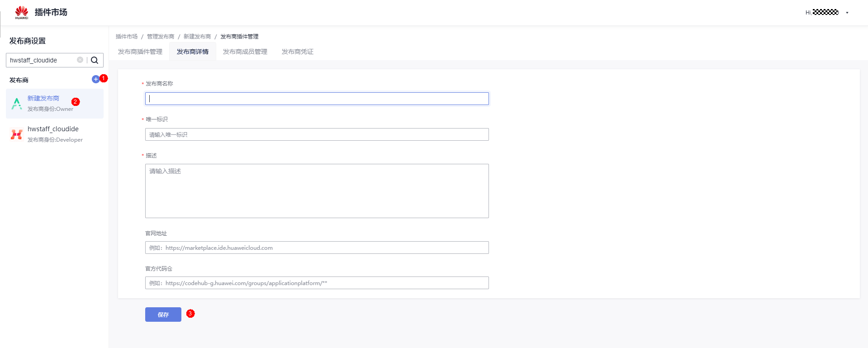
Task: Open the 发布商成员管理 tab
Action: (x=245, y=52)
